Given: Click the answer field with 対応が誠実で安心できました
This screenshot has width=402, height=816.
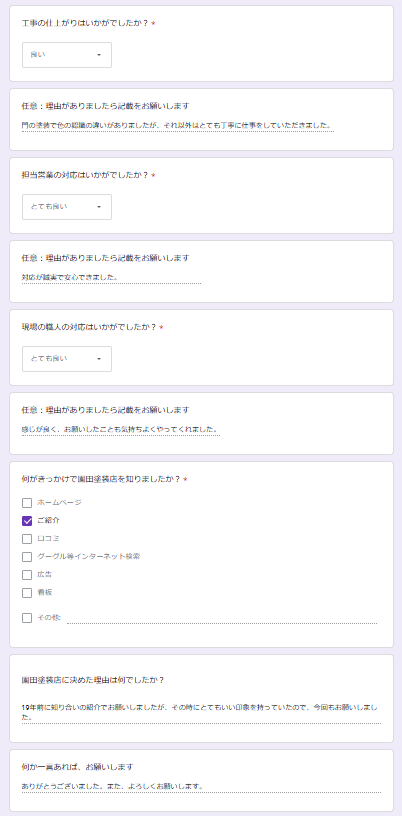Looking at the screenshot, I should click(111, 277).
